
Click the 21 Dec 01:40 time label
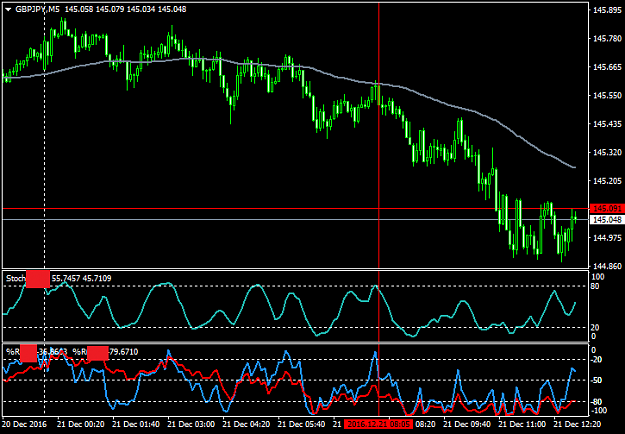tap(136, 424)
